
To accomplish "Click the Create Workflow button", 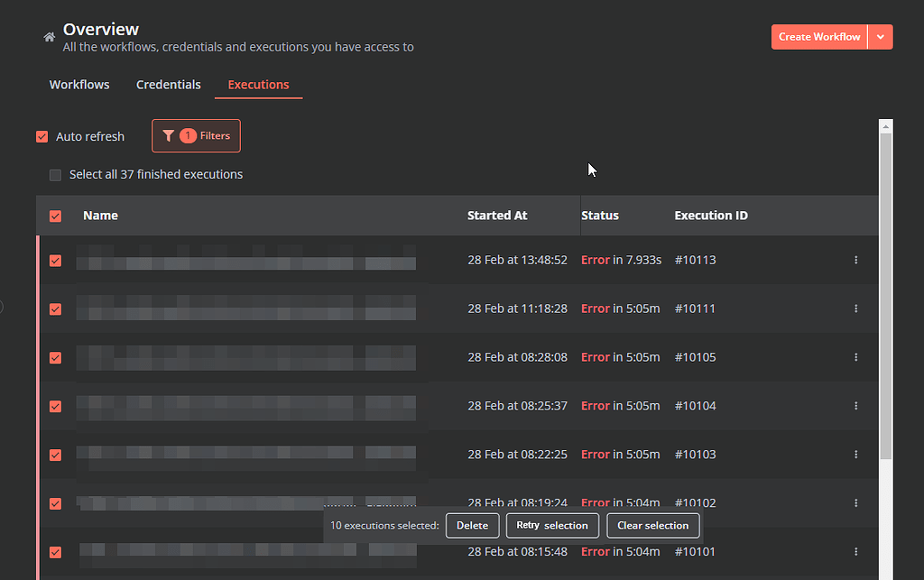I will coord(819,36).
